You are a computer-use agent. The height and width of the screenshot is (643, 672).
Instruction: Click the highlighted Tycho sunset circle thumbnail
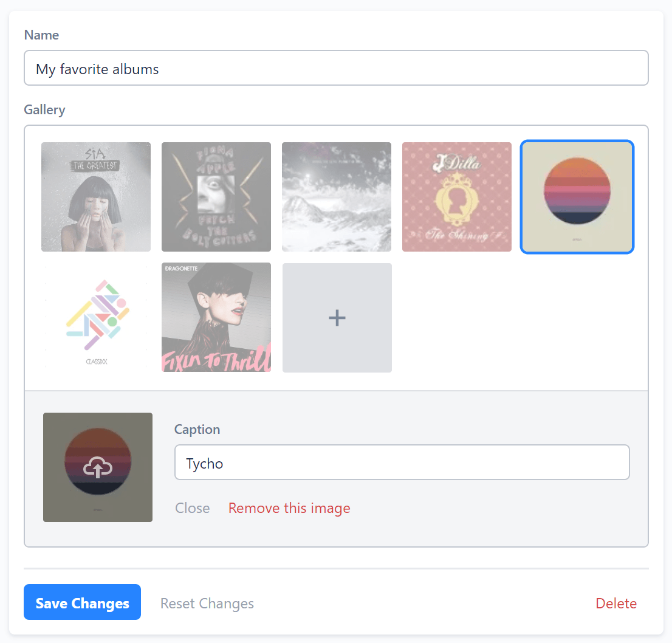click(577, 197)
